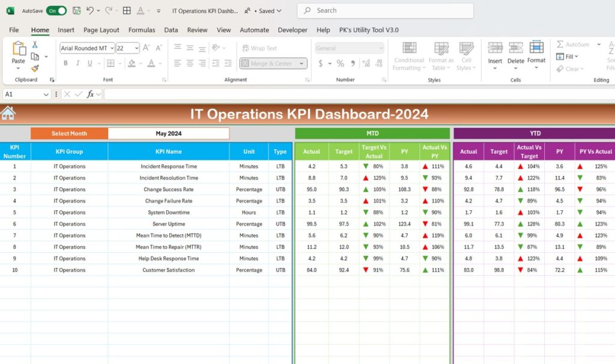Click the Borders grid icon in quick access toolbar
Image resolution: width=615 pixels, height=364 pixels.
coord(127,11)
